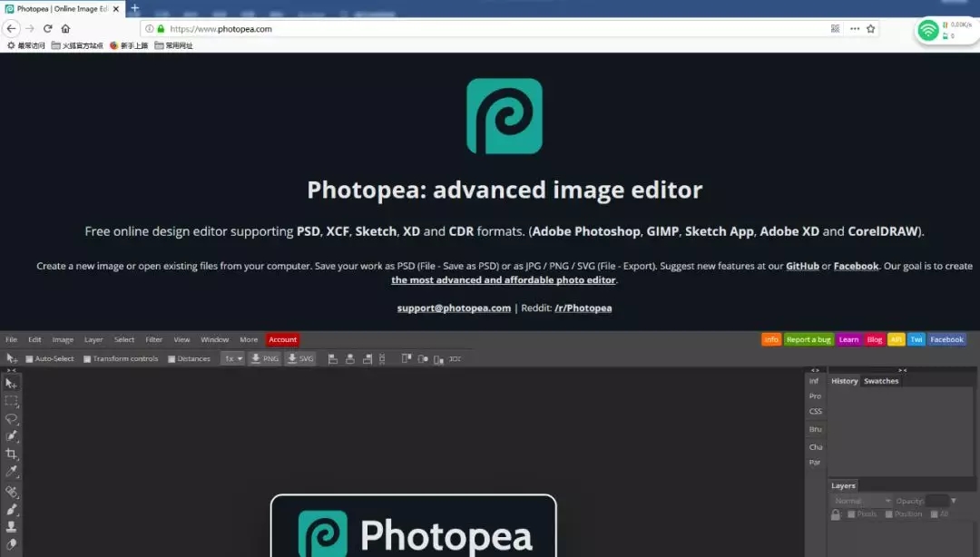Click align right edges icon
Screen dimensions: 980x557
[367, 359]
